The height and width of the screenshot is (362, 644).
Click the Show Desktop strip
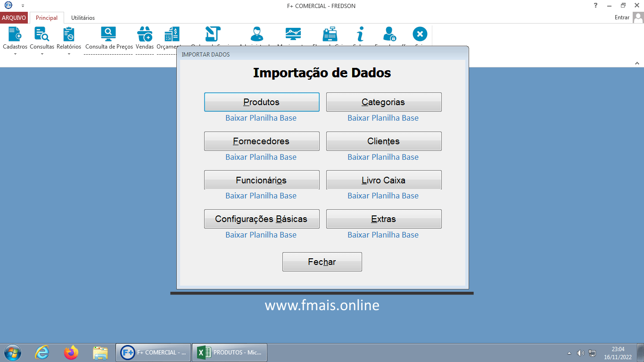tap(640, 353)
